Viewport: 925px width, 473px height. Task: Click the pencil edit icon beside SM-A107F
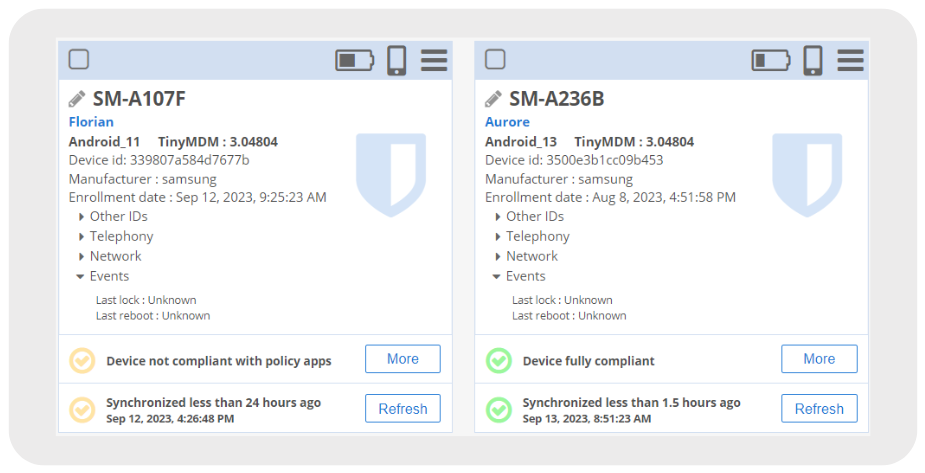click(x=77, y=99)
